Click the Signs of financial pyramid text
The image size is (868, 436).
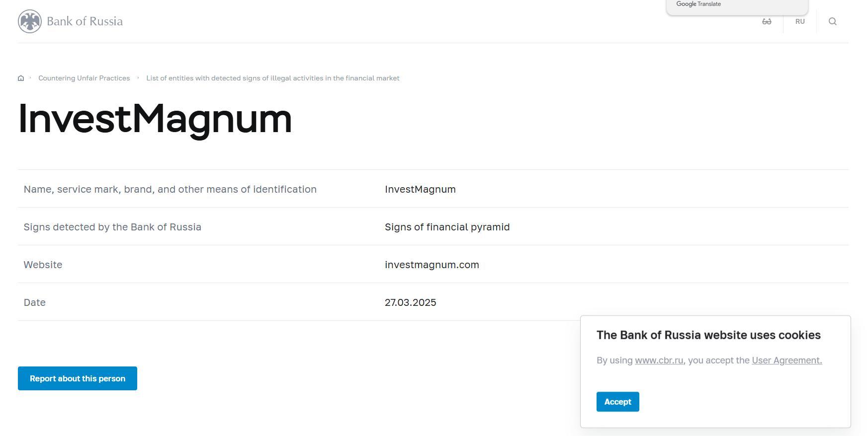click(x=447, y=227)
